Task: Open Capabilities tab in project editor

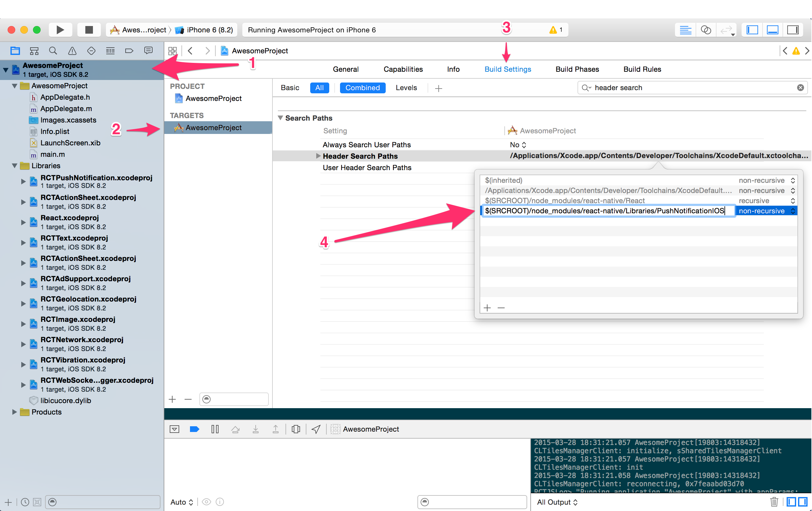Action: (403, 70)
